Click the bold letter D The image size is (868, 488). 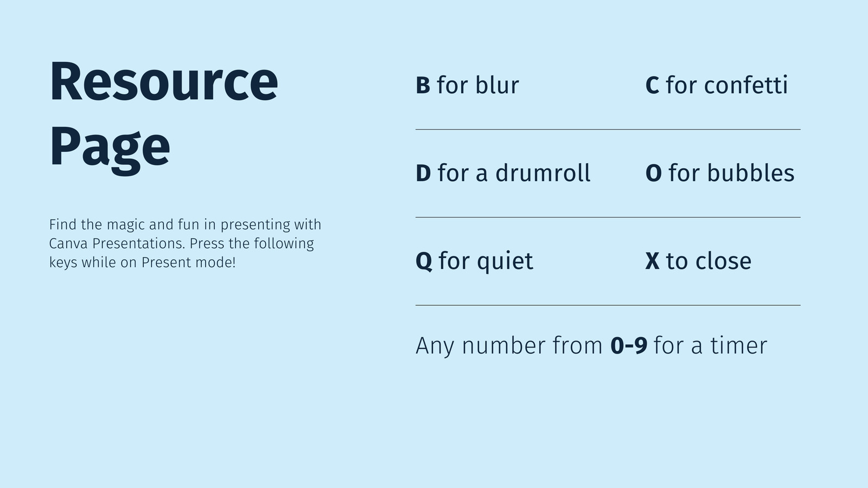[423, 174]
